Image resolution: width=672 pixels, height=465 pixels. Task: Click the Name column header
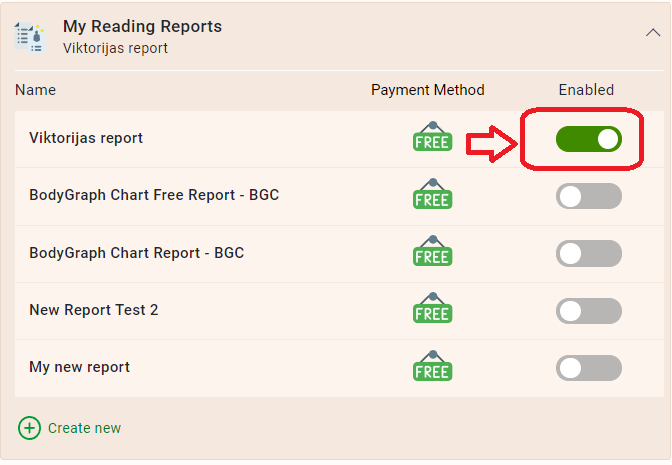36,90
